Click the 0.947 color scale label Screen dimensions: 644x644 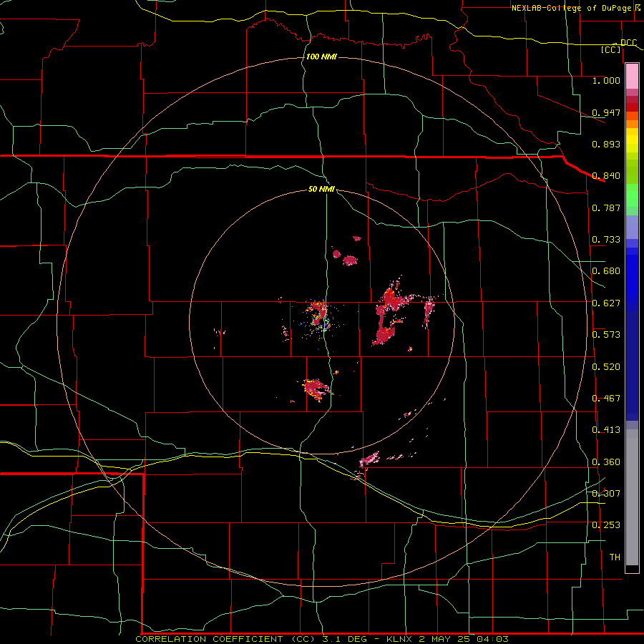pos(606,112)
